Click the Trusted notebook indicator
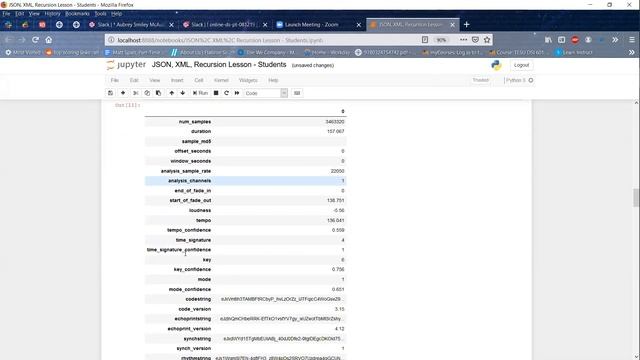640x360 pixels. pos(480,80)
